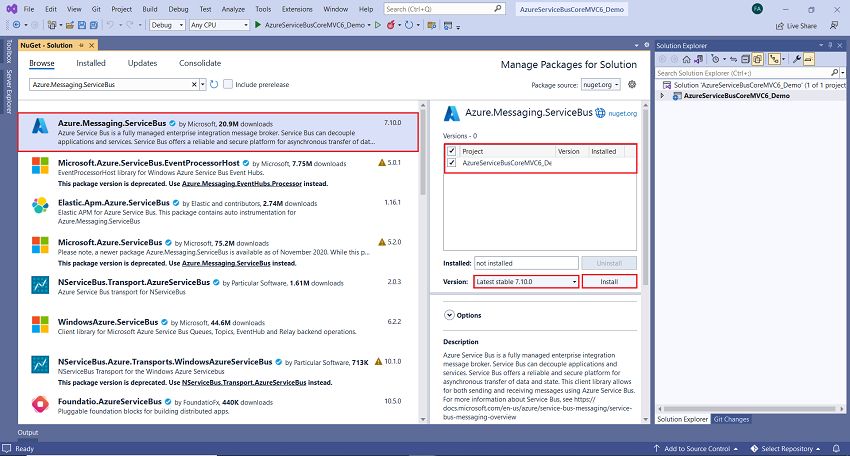
Task: Toggle the Show All Files icon in Solution Explorer
Action: pos(757,59)
